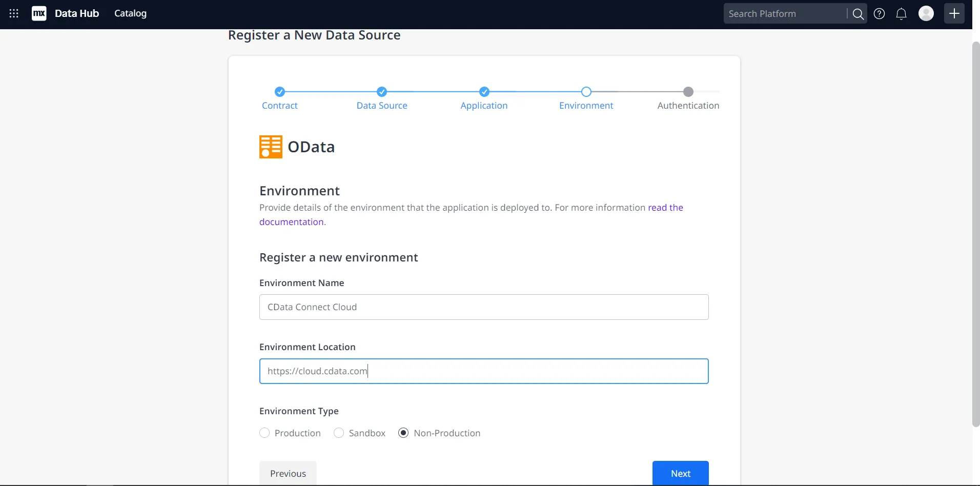
Task: Open the help question mark icon
Action: pos(879,14)
